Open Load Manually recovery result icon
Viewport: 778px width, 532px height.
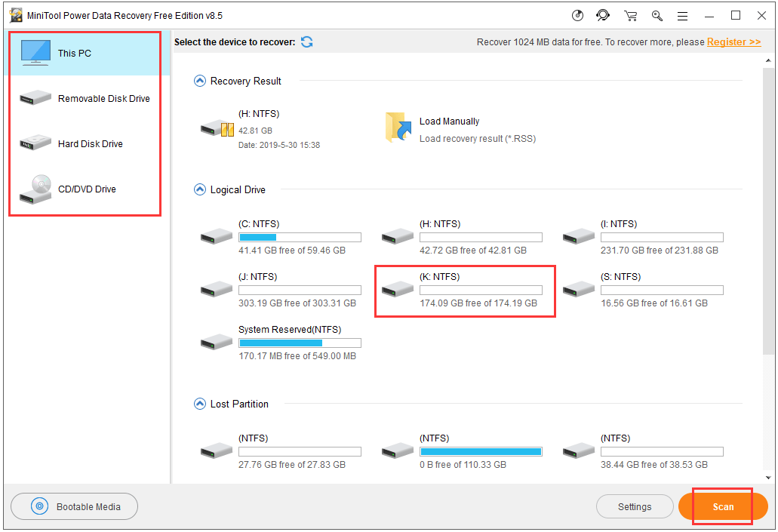click(398, 128)
